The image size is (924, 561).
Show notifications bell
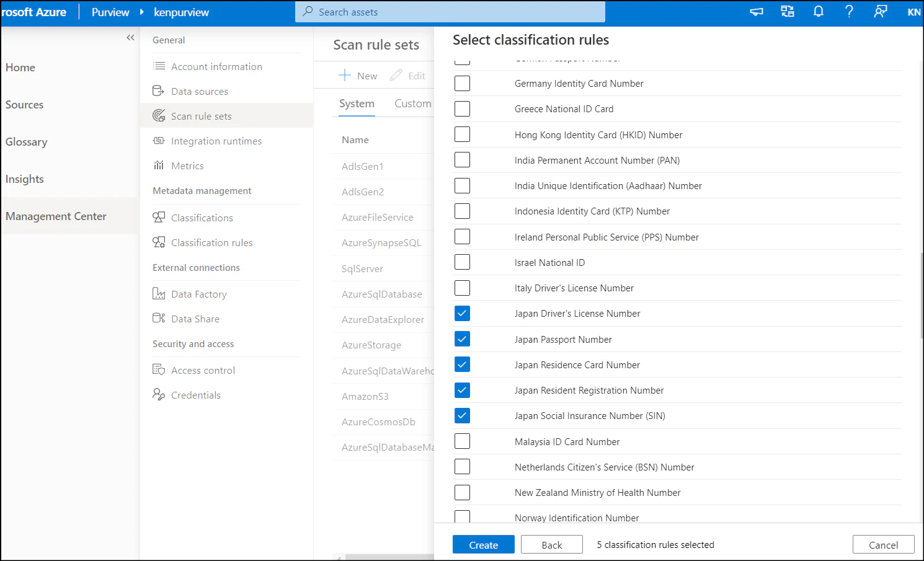click(819, 12)
